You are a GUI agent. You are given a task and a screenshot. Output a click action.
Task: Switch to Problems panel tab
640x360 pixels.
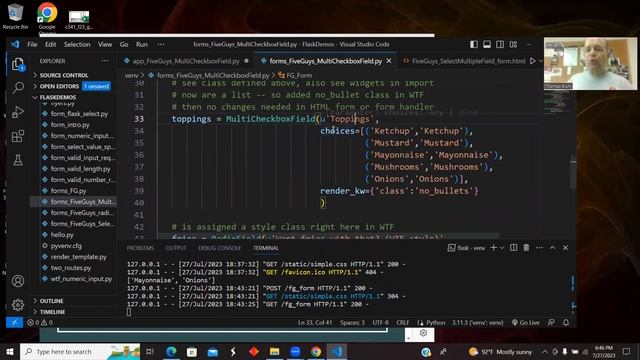click(x=140, y=248)
